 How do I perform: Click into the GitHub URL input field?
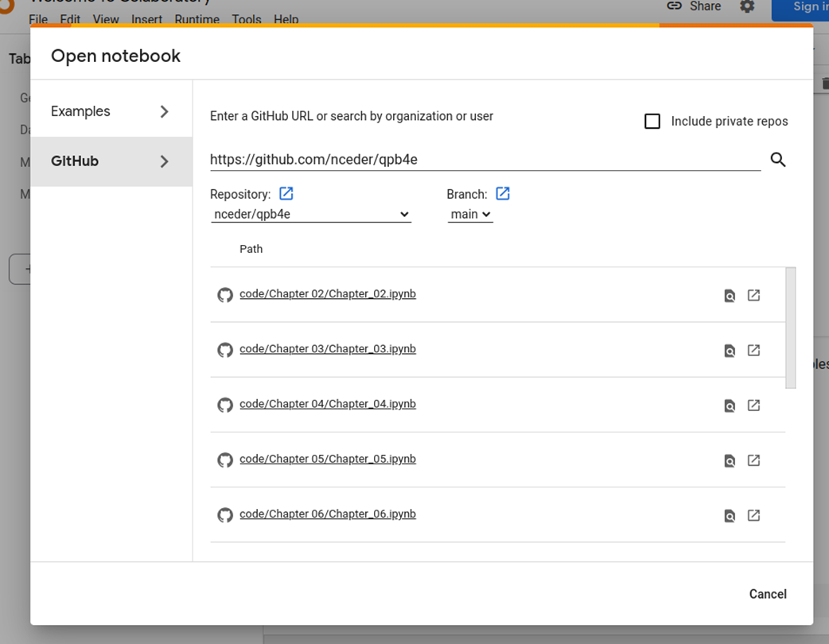tap(484, 160)
